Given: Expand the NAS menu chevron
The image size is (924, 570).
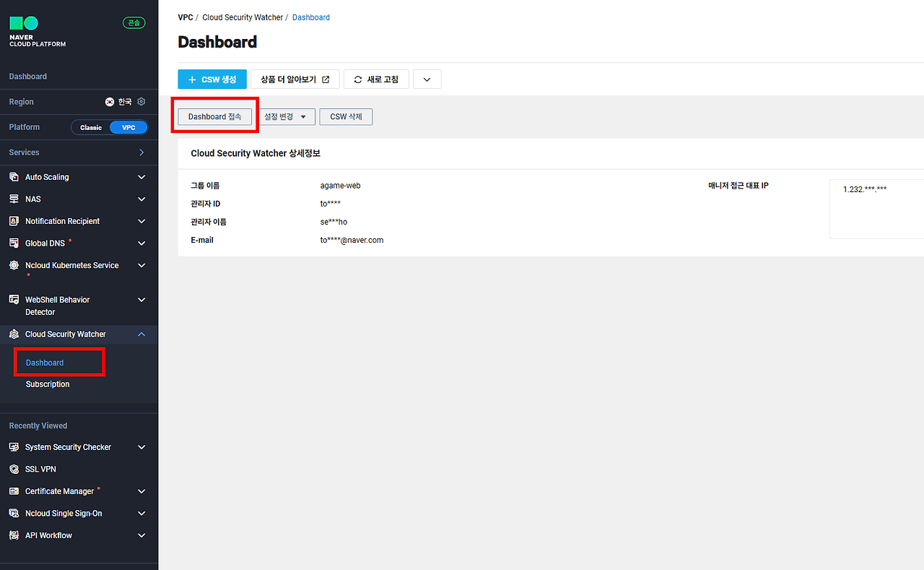Looking at the screenshot, I should [141, 199].
